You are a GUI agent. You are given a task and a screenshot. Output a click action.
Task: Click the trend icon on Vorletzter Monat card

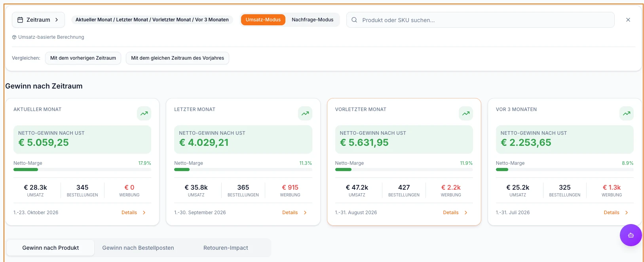(466, 113)
